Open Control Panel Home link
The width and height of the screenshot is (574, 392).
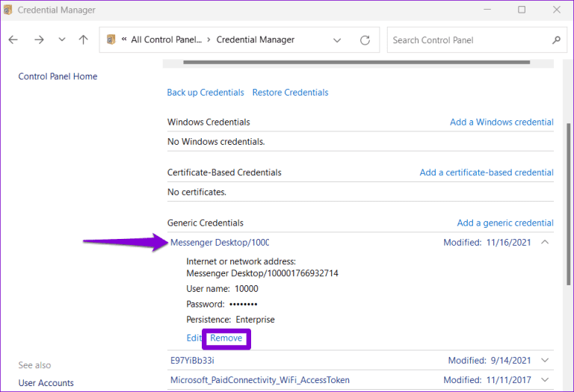coord(58,76)
